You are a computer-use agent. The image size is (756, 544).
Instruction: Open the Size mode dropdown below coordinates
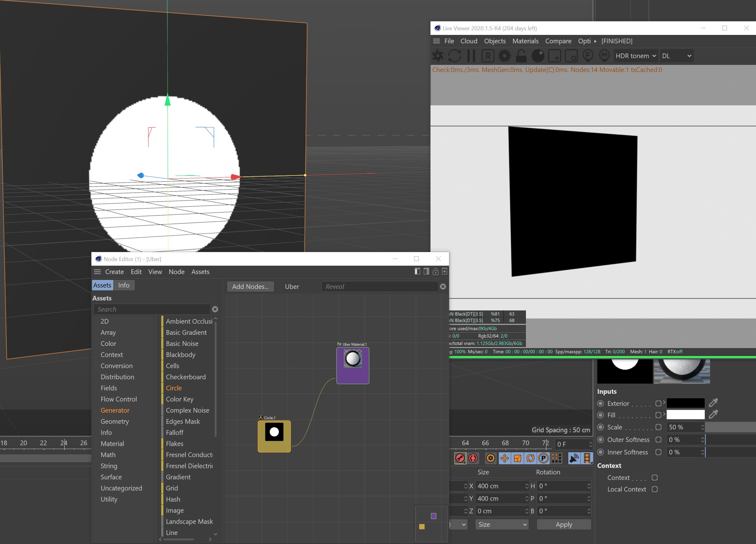(502, 524)
